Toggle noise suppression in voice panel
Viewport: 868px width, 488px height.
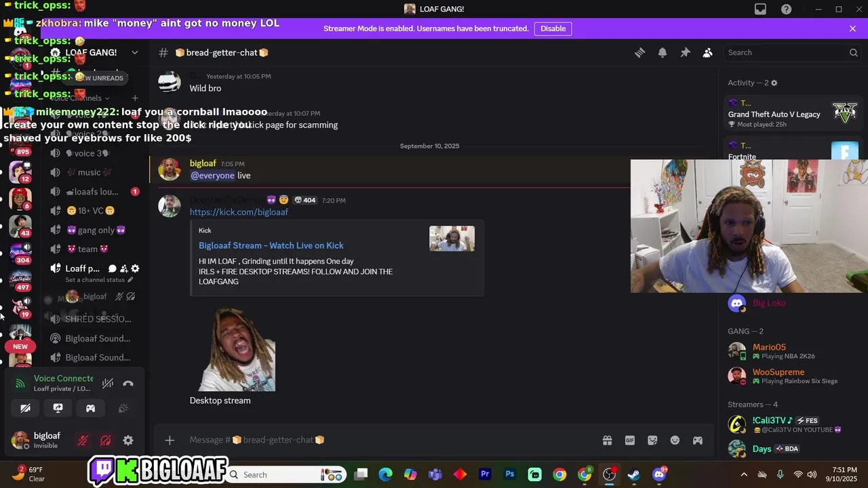coord(108,383)
